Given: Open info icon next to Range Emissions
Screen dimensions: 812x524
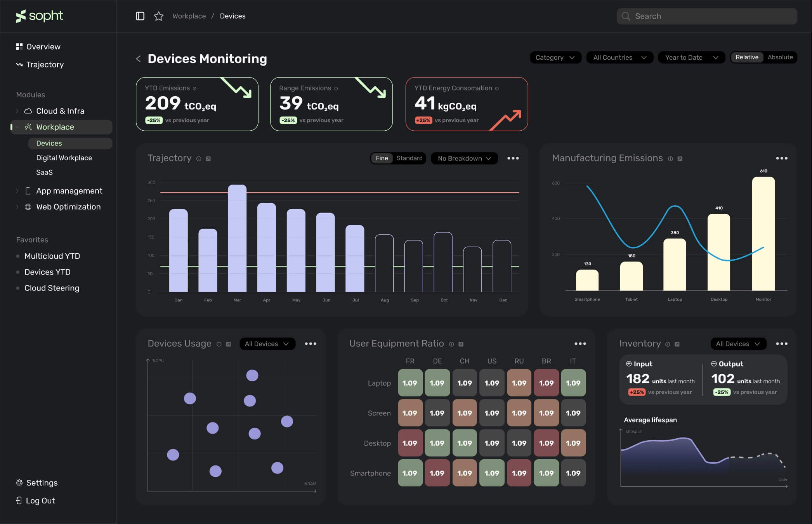Looking at the screenshot, I should (x=336, y=88).
